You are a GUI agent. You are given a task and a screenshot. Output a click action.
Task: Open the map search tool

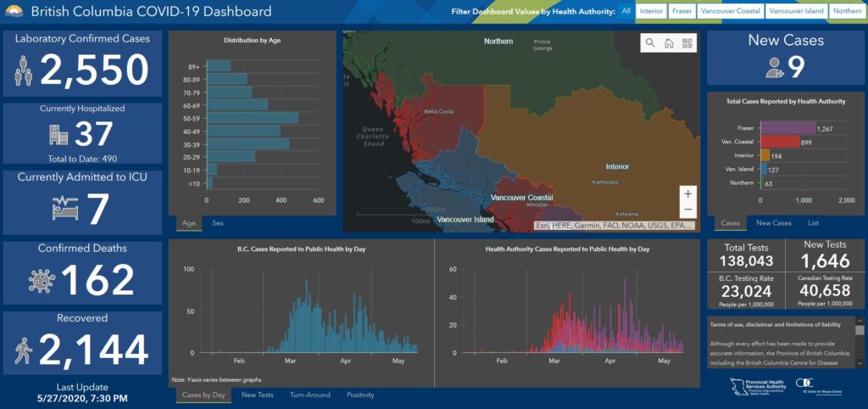(x=650, y=43)
